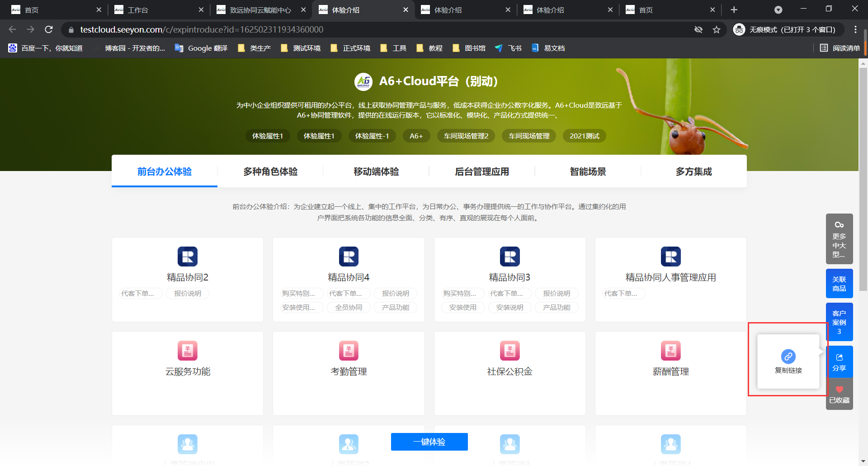The width and height of the screenshot is (868, 466).
Task: Open the 博客园 bookmark
Action: 129,48
